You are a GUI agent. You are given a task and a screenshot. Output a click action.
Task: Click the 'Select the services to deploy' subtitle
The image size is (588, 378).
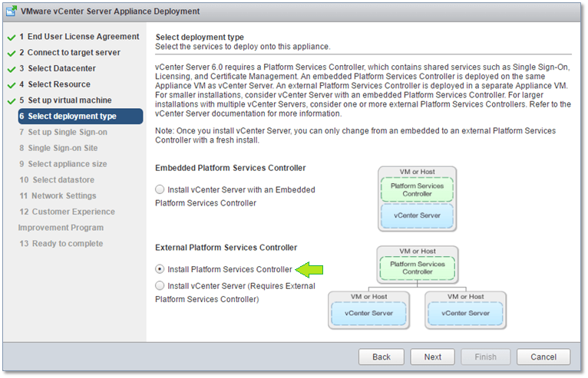tap(243, 47)
